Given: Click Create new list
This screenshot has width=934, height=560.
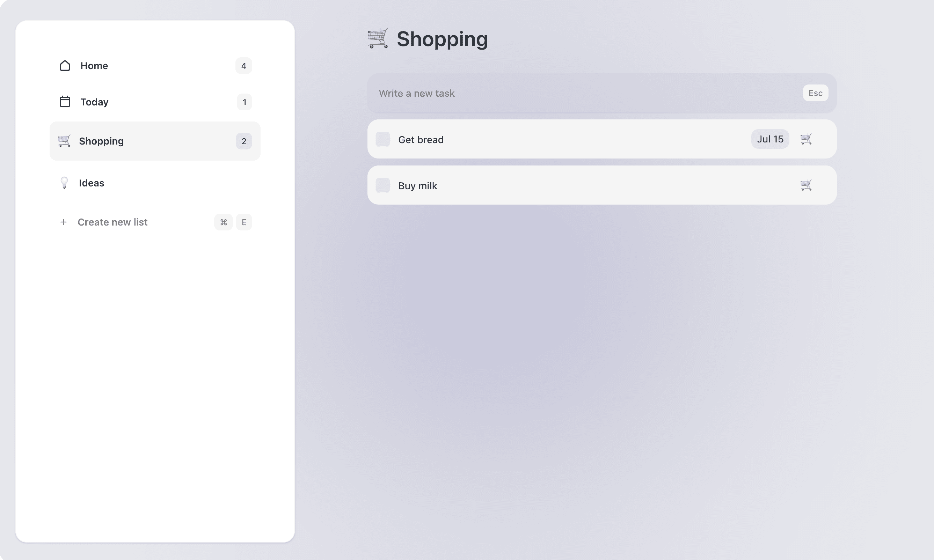Looking at the screenshot, I should [112, 222].
